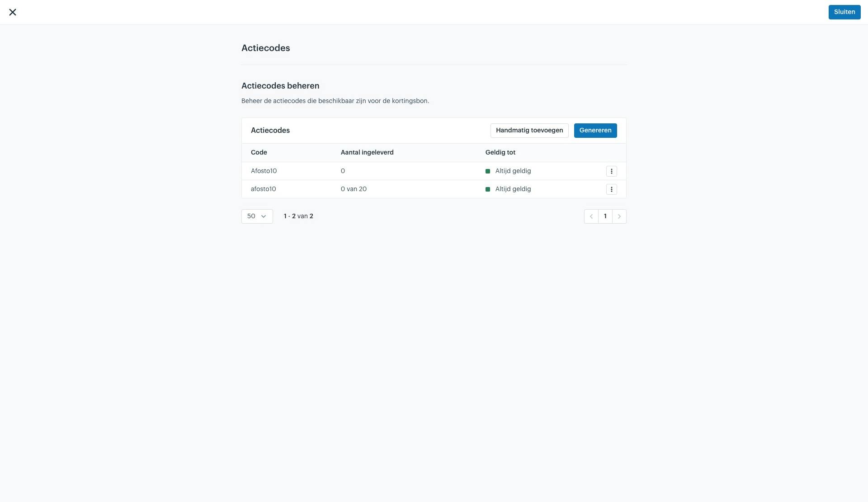Select page number 1 in pagination

click(605, 216)
